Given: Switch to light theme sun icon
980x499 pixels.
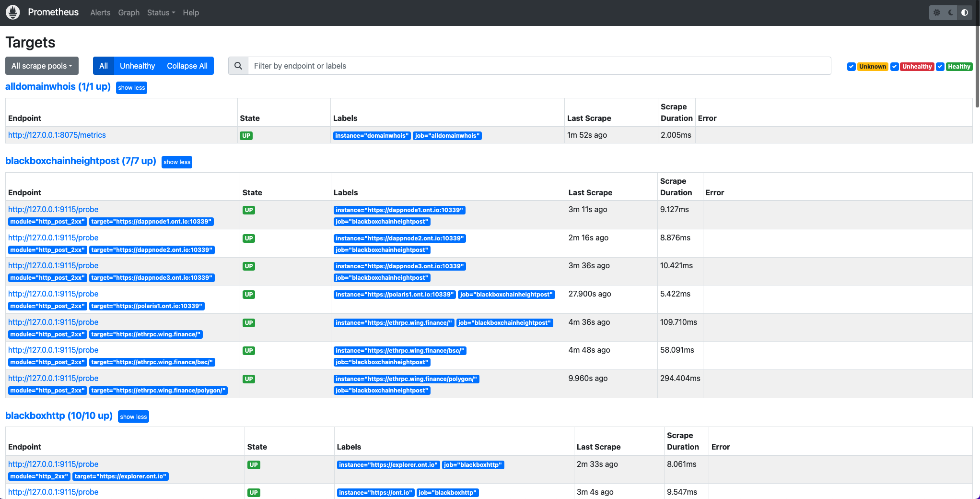Looking at the screenshot, I should (936, 12).
